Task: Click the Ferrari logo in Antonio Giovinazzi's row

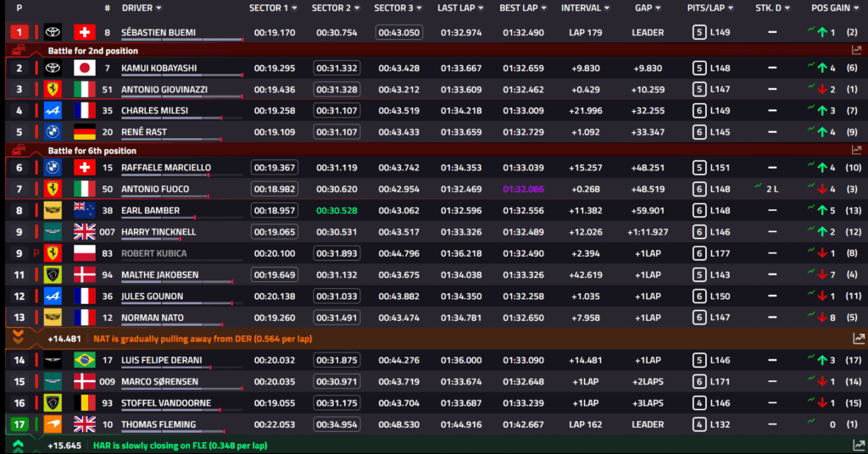Action: 53,90
